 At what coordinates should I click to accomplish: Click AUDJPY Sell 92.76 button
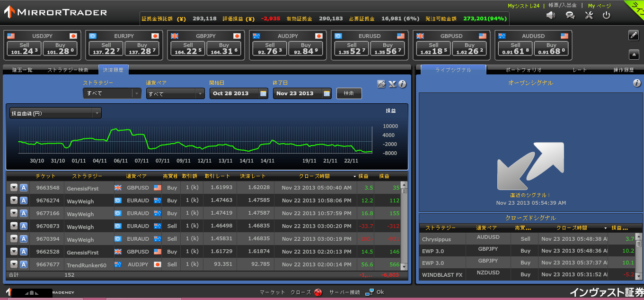pos(270,49)
